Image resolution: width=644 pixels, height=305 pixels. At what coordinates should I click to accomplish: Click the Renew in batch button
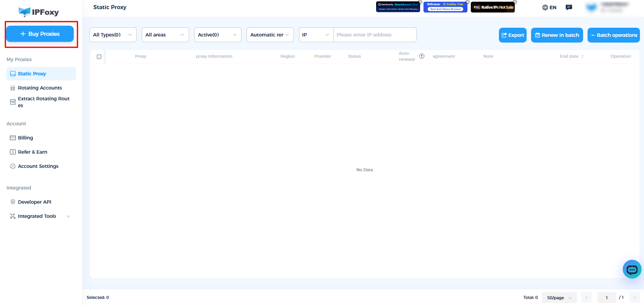557,35
